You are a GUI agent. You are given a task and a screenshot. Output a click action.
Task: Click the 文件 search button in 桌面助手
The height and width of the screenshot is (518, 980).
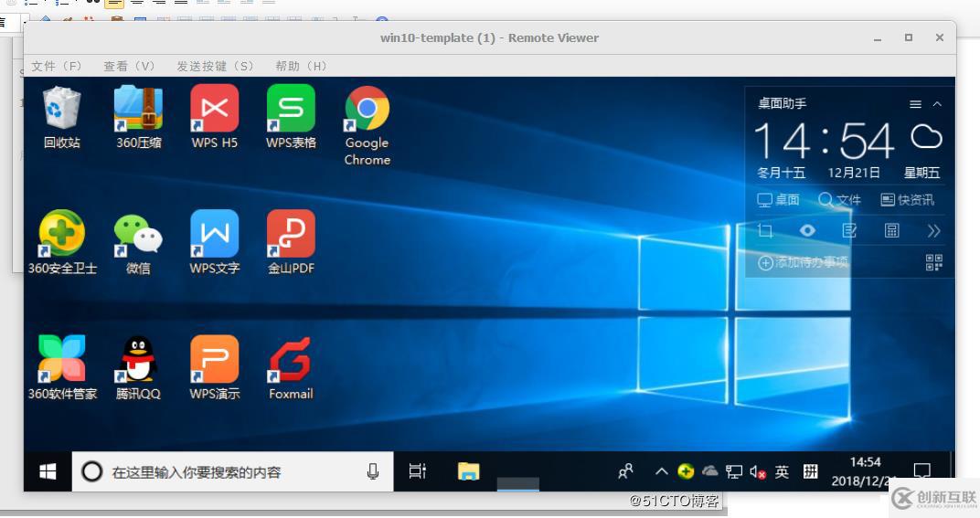tap(839, 199)
